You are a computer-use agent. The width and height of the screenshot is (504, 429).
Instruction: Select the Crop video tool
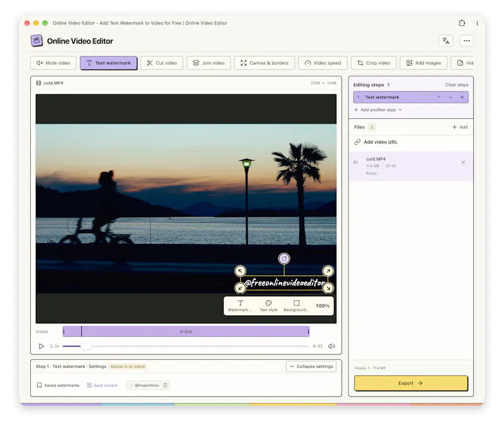pos(374,63)
